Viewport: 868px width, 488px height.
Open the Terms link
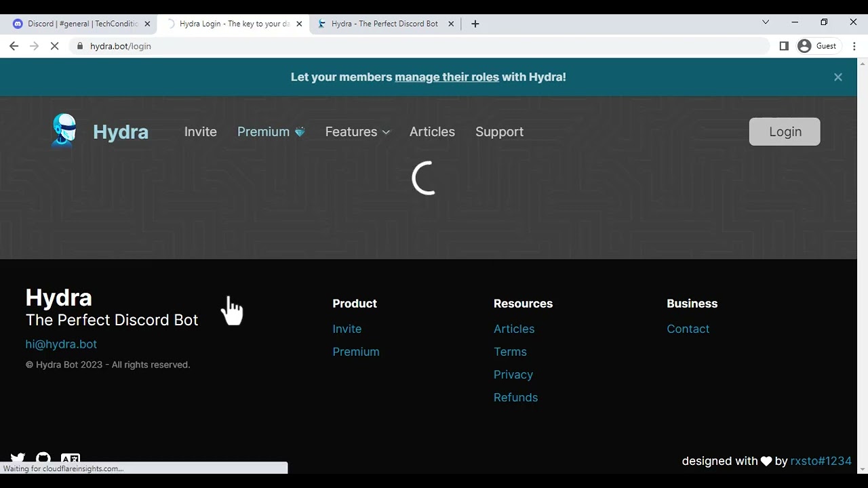click(510, 352)
